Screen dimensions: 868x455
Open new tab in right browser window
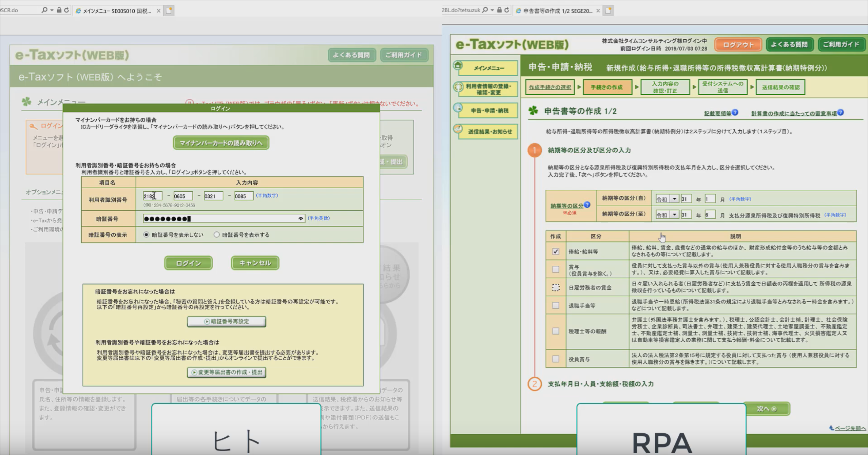coord(609,11)
